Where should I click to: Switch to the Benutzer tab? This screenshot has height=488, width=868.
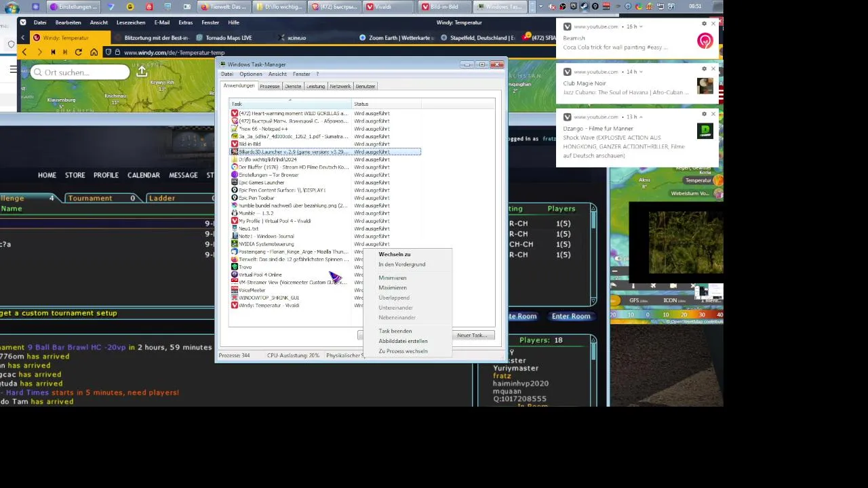point(365,86)
